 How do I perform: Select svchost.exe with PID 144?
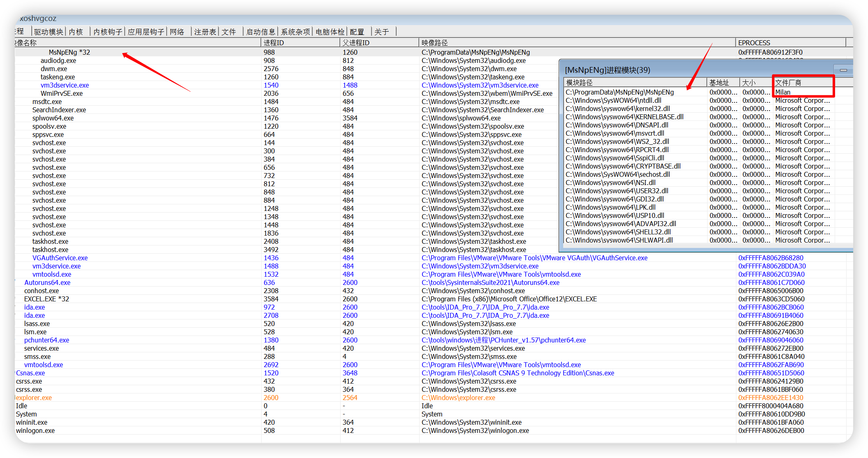pyautogui.click(x=49, y=143)
